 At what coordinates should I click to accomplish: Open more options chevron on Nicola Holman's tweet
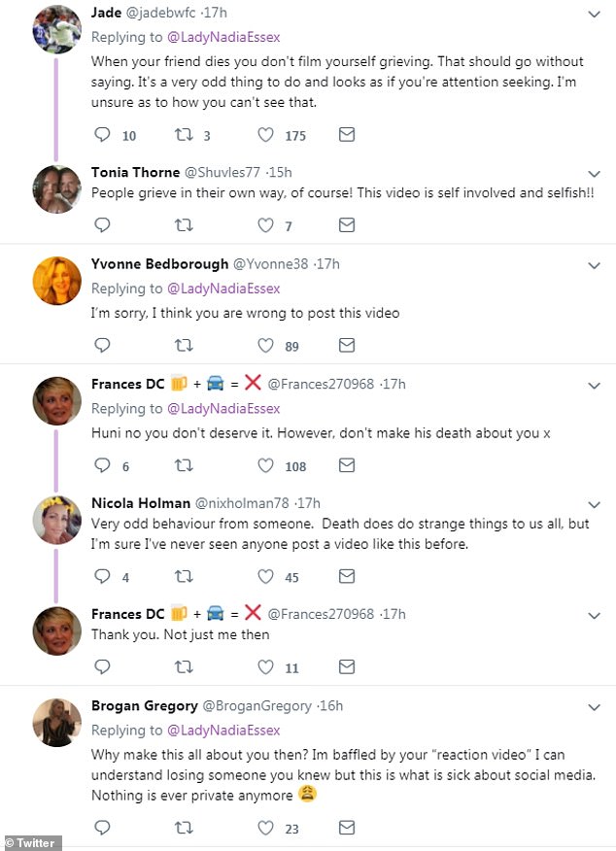595,504
